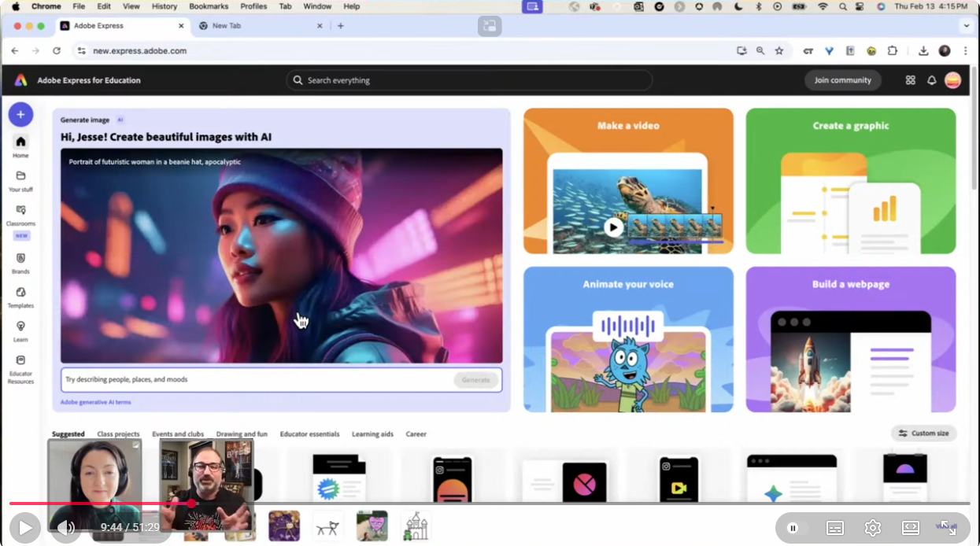Image resolution: width=980 pixels, height=546 pixels.
Task: Open the Adobe generative AI terms link
Action: 94,401
